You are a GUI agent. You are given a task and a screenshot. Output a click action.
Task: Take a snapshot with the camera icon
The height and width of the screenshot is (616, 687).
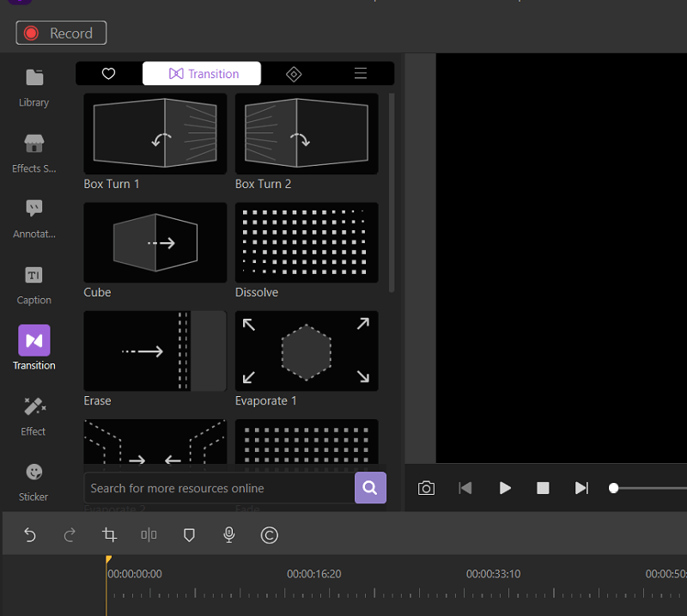(426, 488)
